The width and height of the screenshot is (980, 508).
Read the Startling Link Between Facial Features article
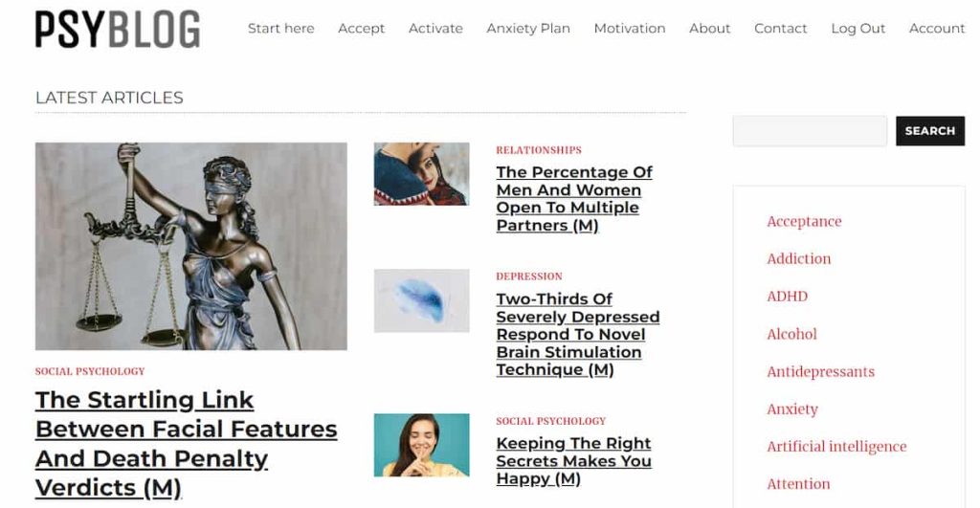tap(186, 444)
